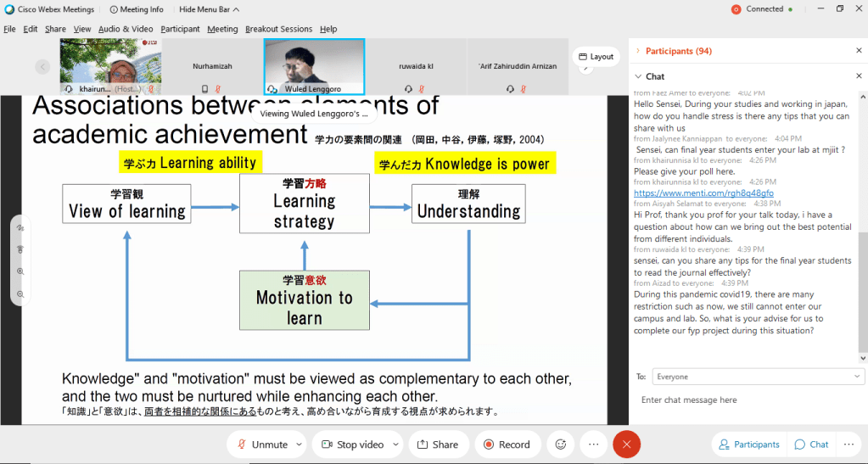Open more options in the control bar
The height and width of the screenshot is (464, 868).
(593, 444)
